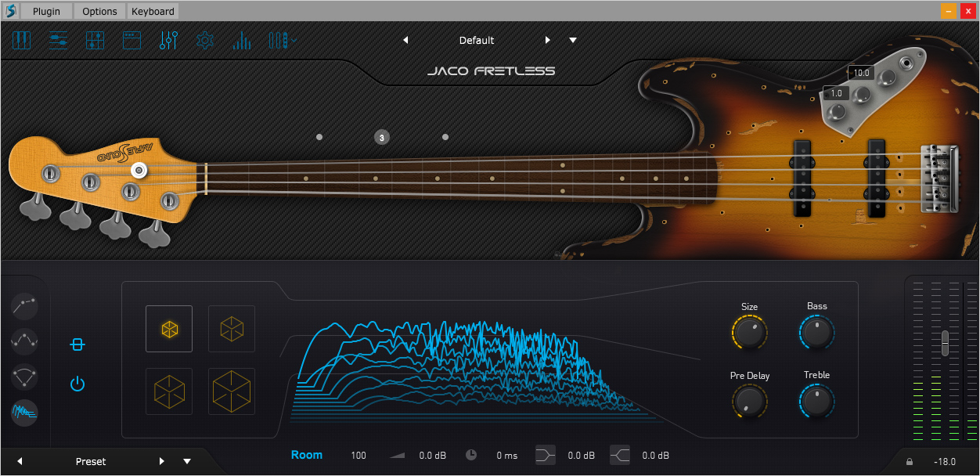The width and height of the screenshot is (980, 476).
Task: Open the browser window icon
Action: tap(132, 40)
